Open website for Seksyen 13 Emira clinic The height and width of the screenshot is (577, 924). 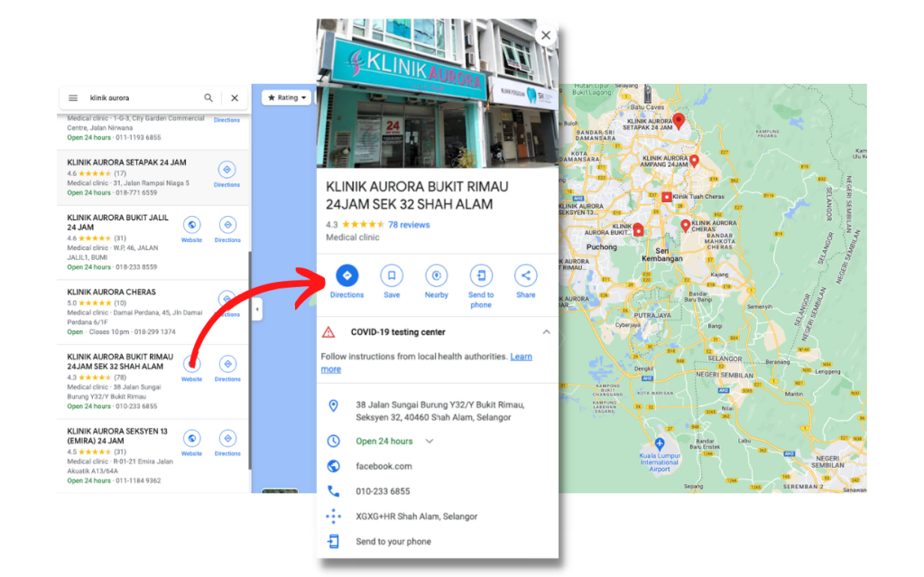pyautogui.click(x=191, y=443)
